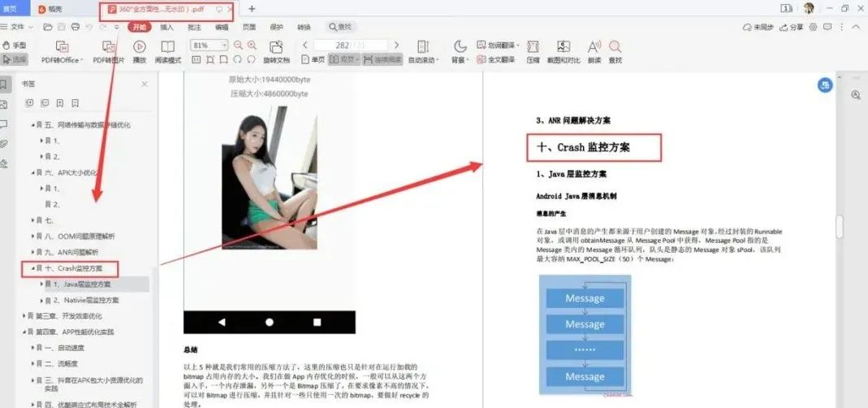Toggle double page view

click(343, 59)
